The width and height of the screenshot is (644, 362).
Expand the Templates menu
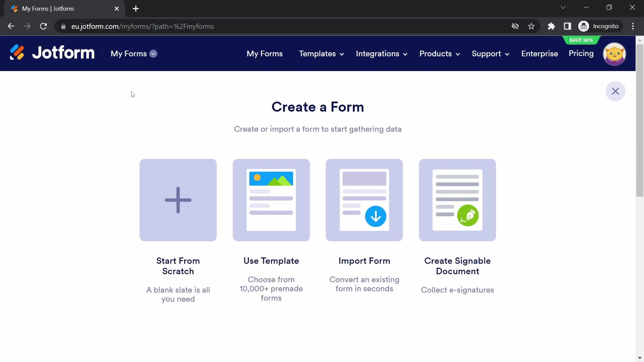(321, 54)
